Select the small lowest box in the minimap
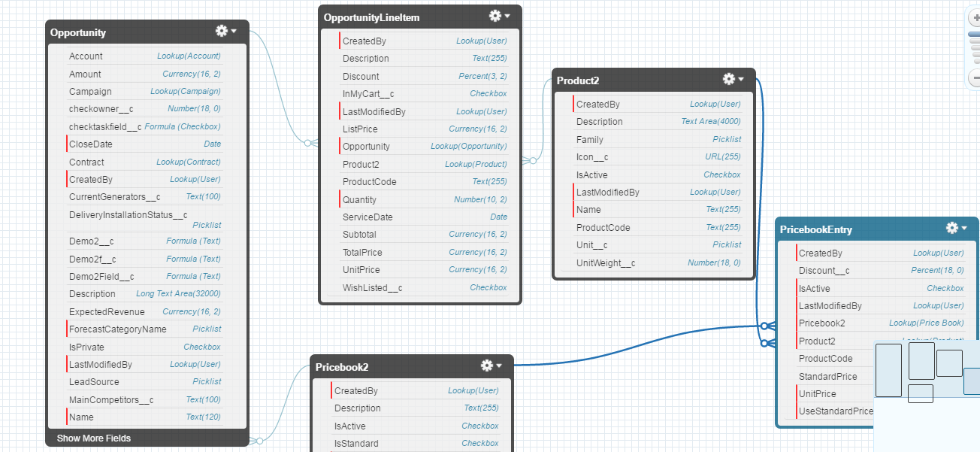 coord(921,393)
